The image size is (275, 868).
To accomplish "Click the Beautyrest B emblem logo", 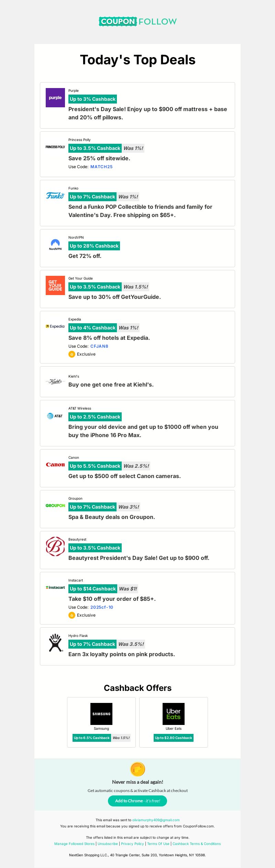I will (x=55, y=546).
